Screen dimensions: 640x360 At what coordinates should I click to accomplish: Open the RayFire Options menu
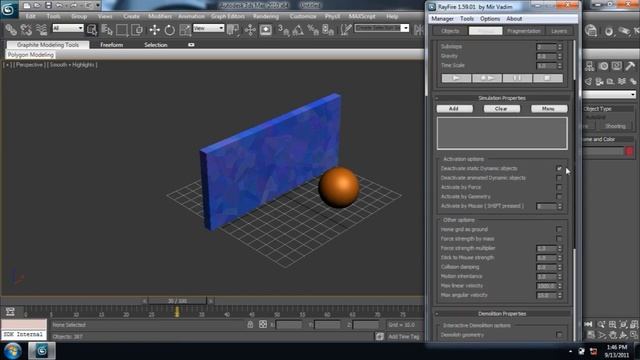(x=490, y=19)
